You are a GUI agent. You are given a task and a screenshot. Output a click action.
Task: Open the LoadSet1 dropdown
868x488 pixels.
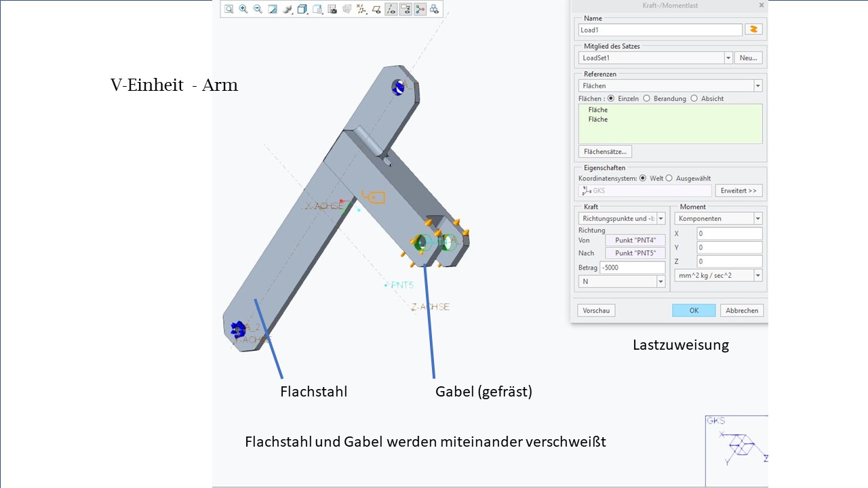728,58
